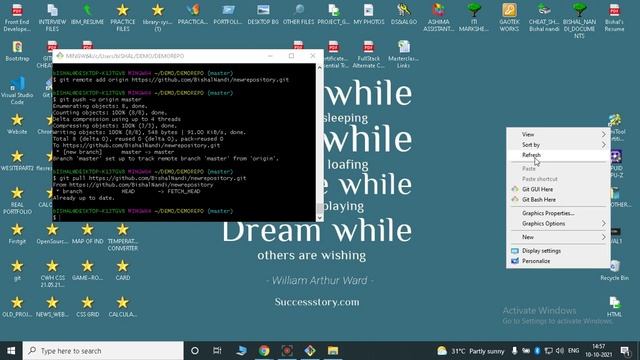Open the Windows Start menu

pos(11,351)
